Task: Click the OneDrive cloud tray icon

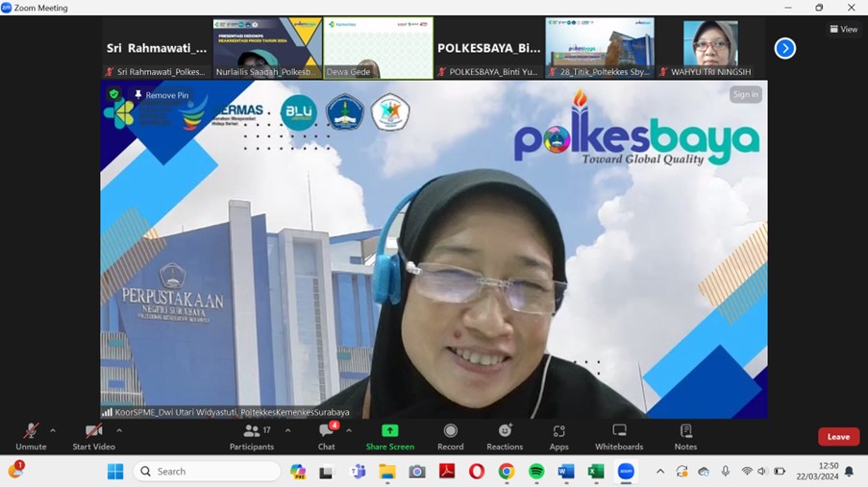Action: click(x=704, y=472)
